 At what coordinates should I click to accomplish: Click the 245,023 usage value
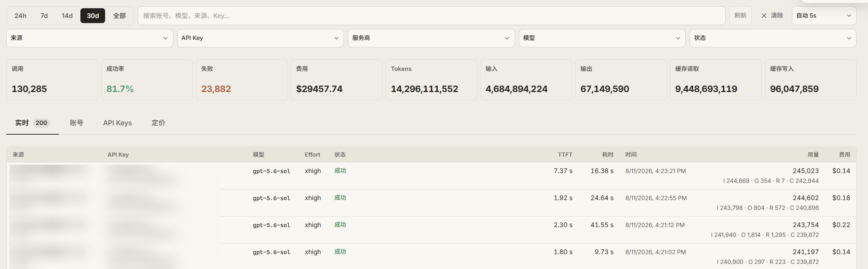pos(806,171)
